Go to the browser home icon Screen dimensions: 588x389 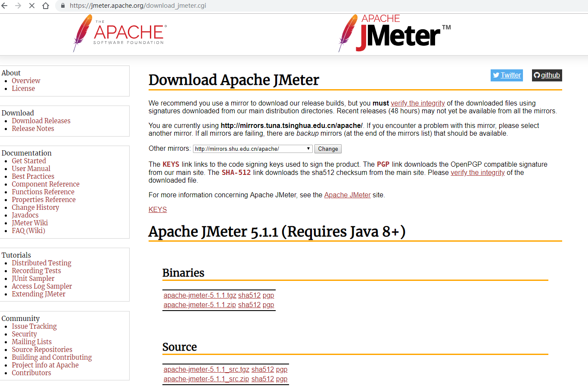tap(46, 6)
